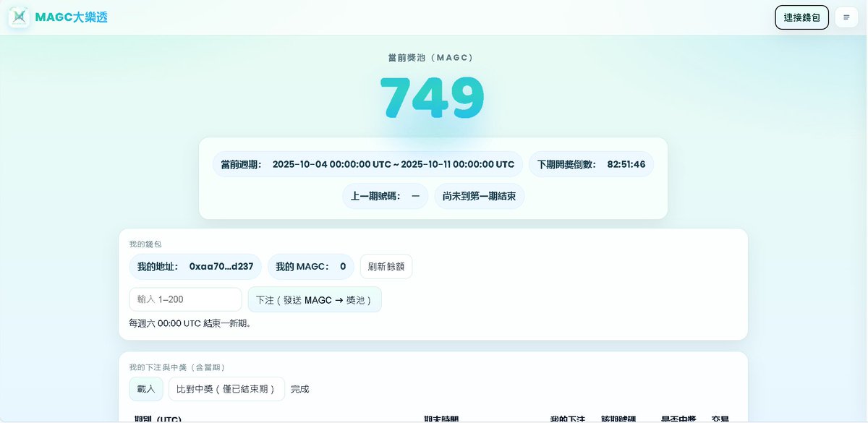Image resolution: width=868 pixels, height=423 pixels.
Task: Click the 完成 status text
Action: tap(300, 389)
